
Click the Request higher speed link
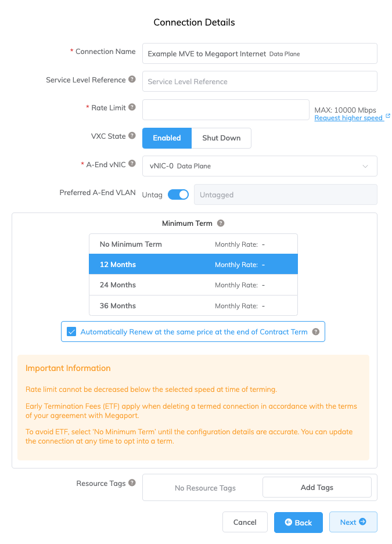(347, 117)
